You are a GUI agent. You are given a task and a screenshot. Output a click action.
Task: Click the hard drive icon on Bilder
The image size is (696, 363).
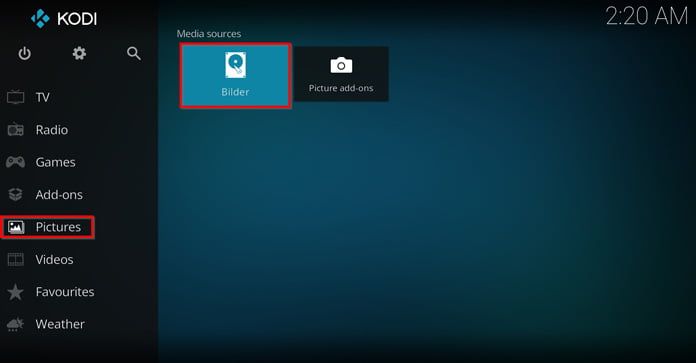click(x=235, y=65)
